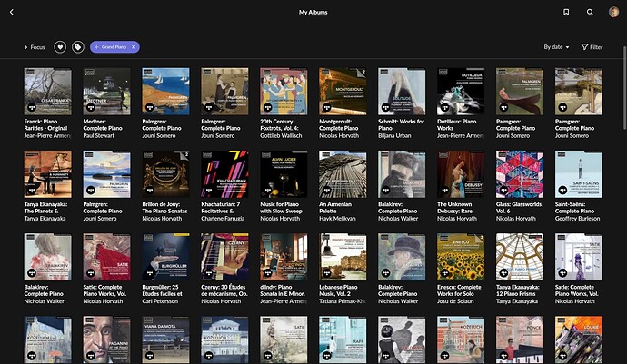Open Dutilleux: Piano Works album cover
Screen dimensions: 627x364
pyautogui.click(x=461, y=92)
